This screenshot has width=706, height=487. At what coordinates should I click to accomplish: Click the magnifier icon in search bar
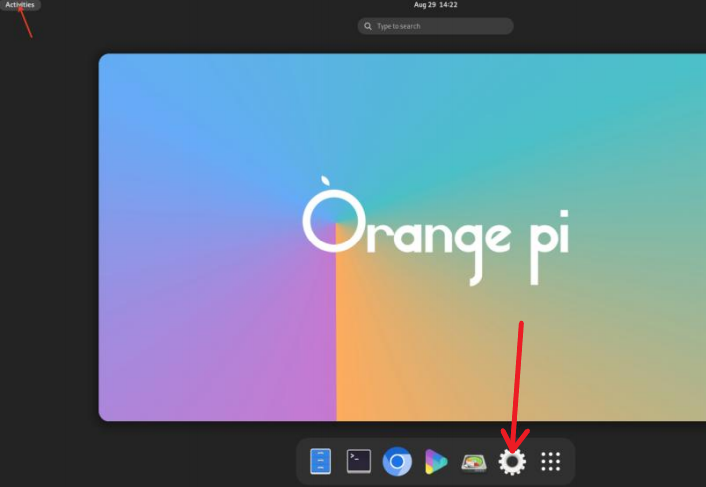(369, 26)
